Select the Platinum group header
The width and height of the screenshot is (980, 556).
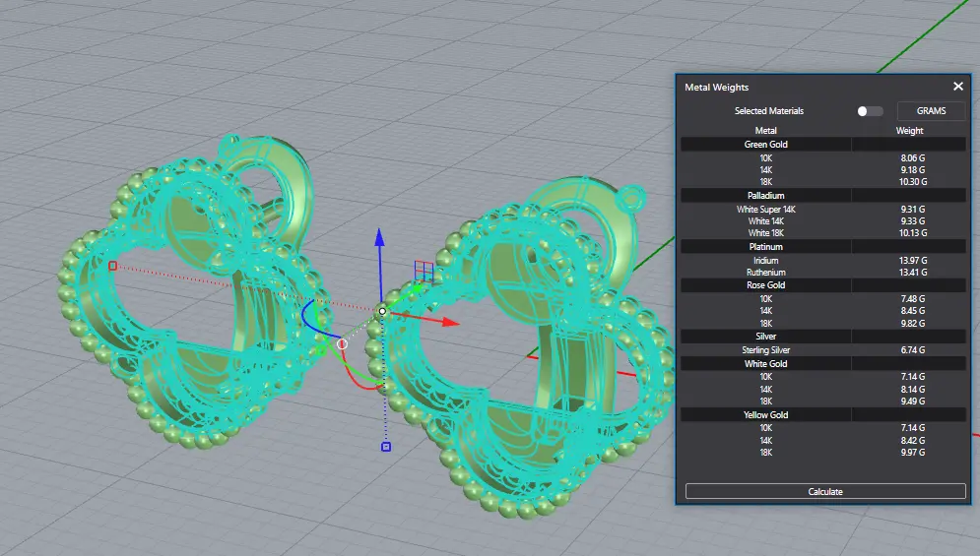[x=765, y=247]
